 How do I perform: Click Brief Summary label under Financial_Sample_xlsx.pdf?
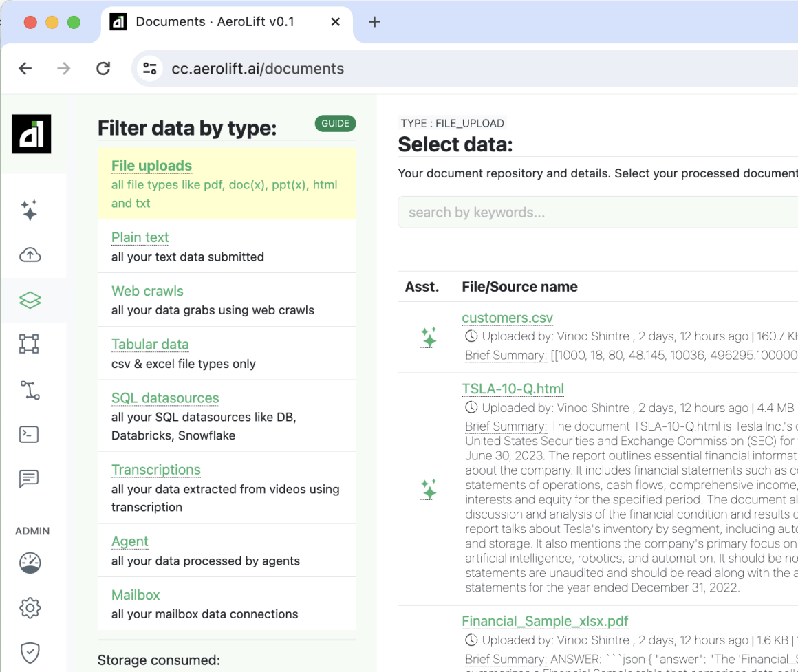point(506,660)
